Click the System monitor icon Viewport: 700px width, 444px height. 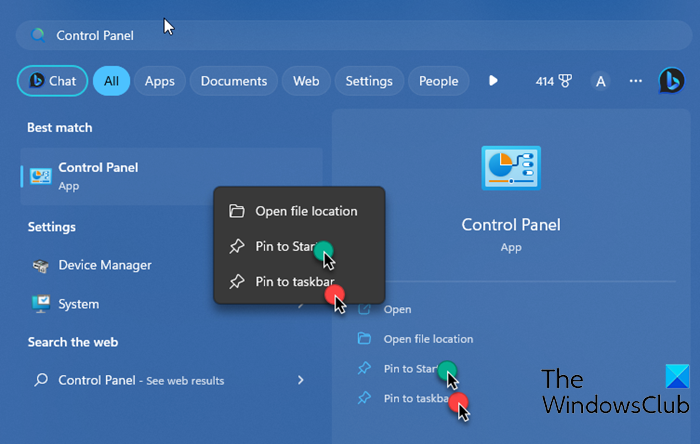pos(41,304)
